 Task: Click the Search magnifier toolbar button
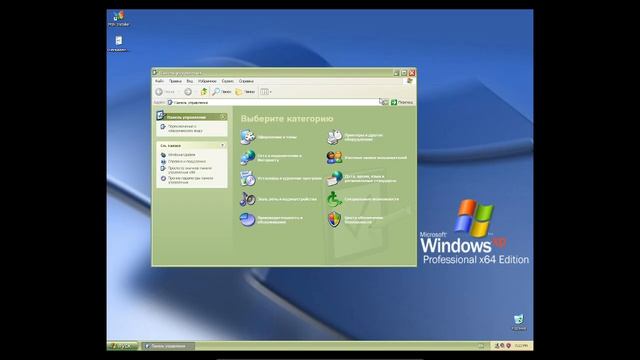pyautogui.click(x=222, y=92)
